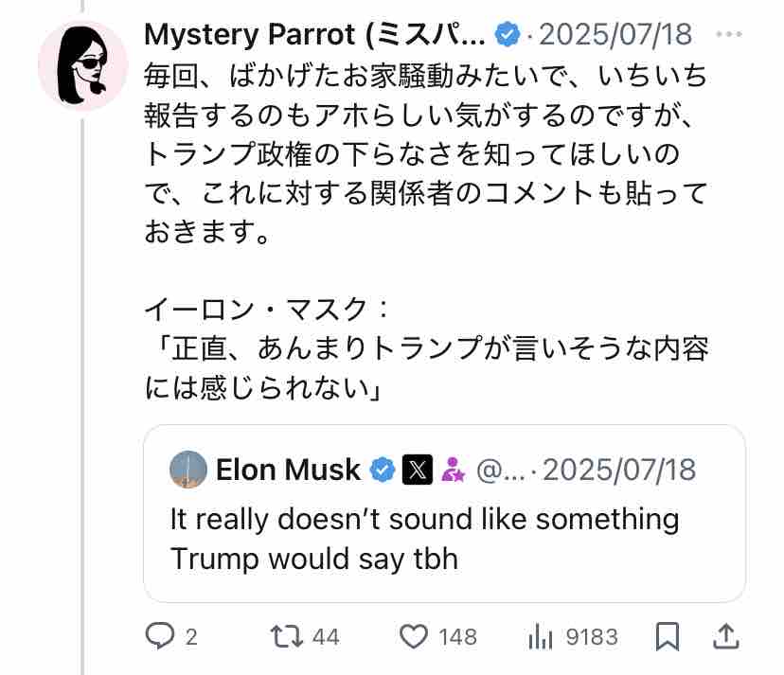Viewport: 784px width, 675px height.
Task: Click the truncated @ handle in quoted tweet
Action: click(498, 470)
